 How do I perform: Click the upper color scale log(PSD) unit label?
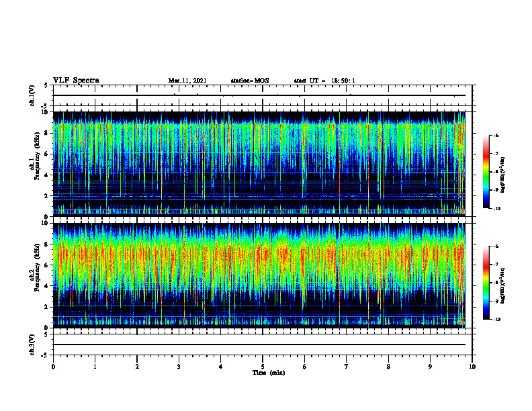click(x=503, y=175)
